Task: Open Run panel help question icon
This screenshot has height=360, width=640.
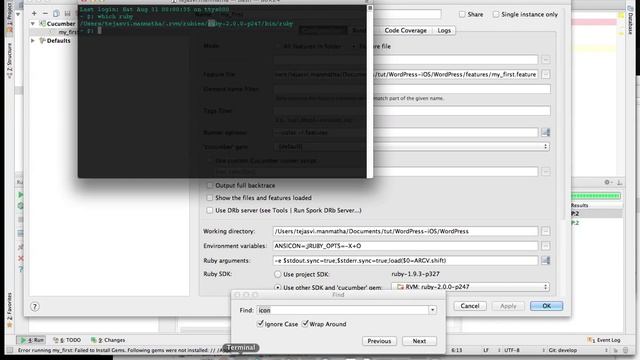Action: point(20,269)
